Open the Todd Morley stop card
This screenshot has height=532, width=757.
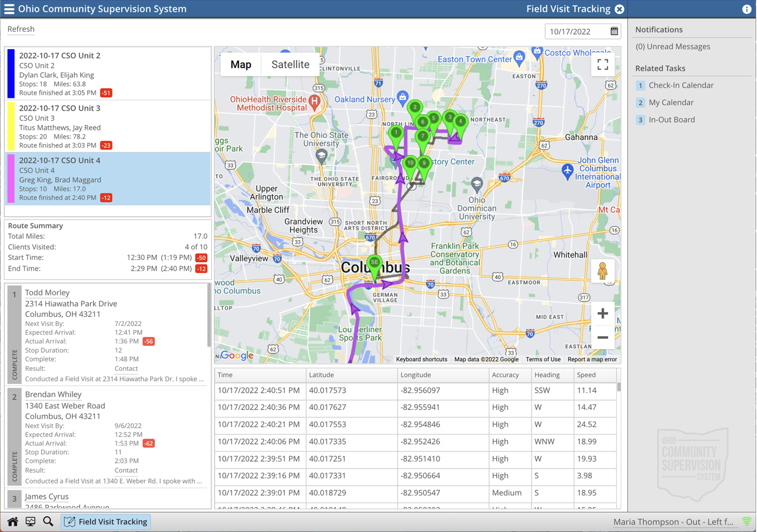pos(107,334)
